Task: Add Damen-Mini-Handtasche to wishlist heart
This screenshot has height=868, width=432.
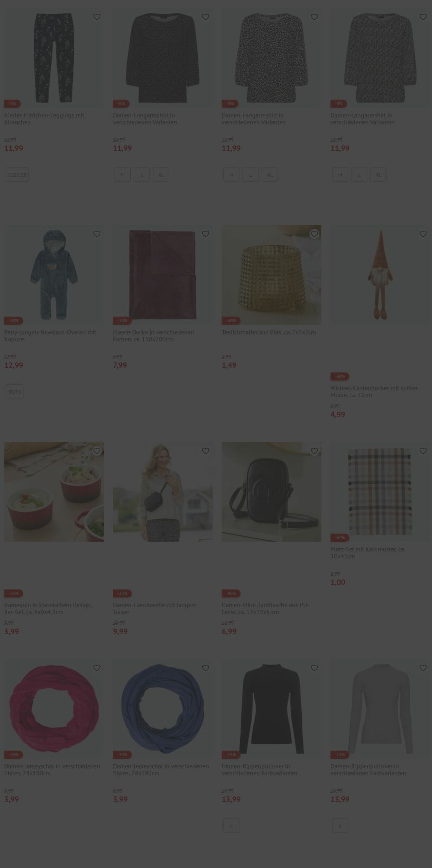Action: point(314,451)
